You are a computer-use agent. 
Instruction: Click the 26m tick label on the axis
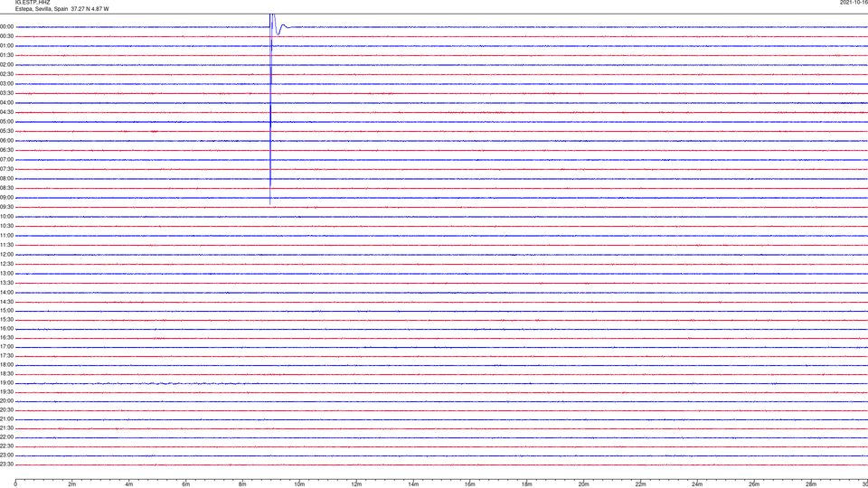tap(754, 484)
